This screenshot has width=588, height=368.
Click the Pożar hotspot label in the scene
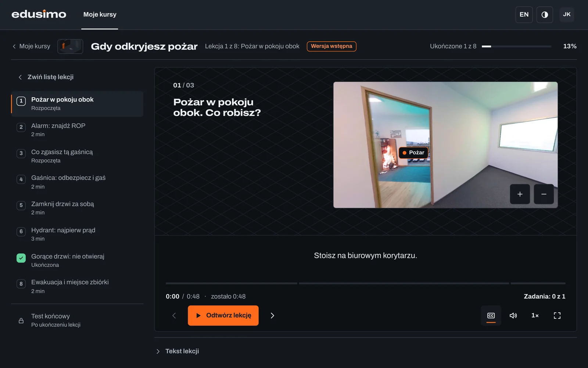pyautogui.click(x=413, y=153)
